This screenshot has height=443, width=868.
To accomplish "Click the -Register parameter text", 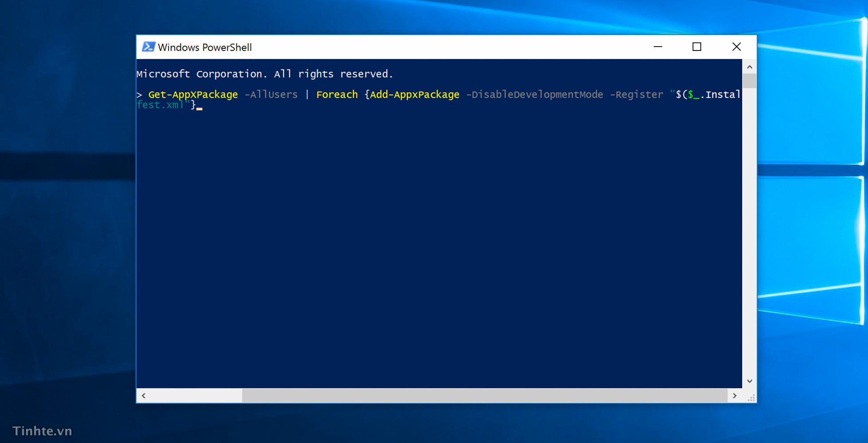I will coord(637,94).
